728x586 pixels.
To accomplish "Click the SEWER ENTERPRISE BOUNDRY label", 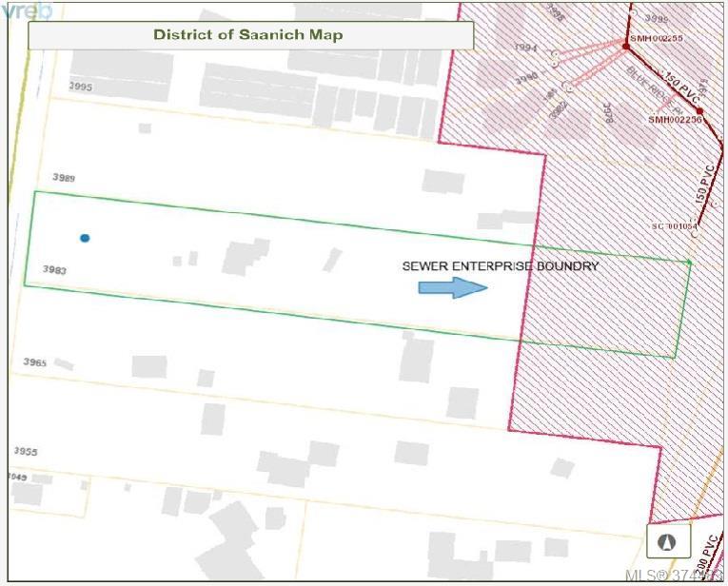I will point(501,266).
